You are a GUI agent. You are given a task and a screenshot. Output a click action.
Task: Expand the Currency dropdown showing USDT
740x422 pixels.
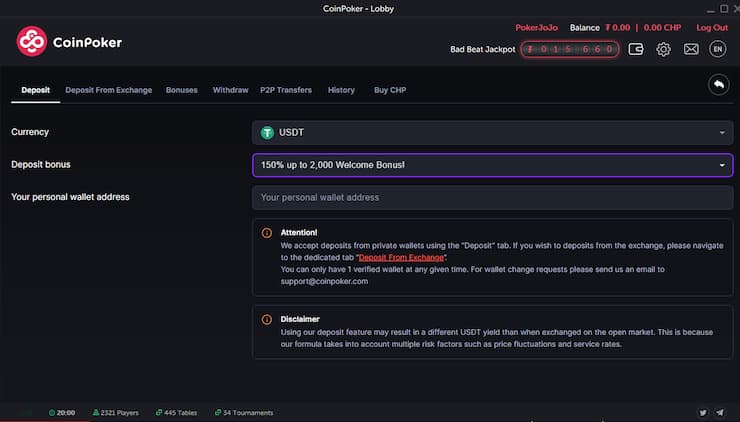coord(492,133)
